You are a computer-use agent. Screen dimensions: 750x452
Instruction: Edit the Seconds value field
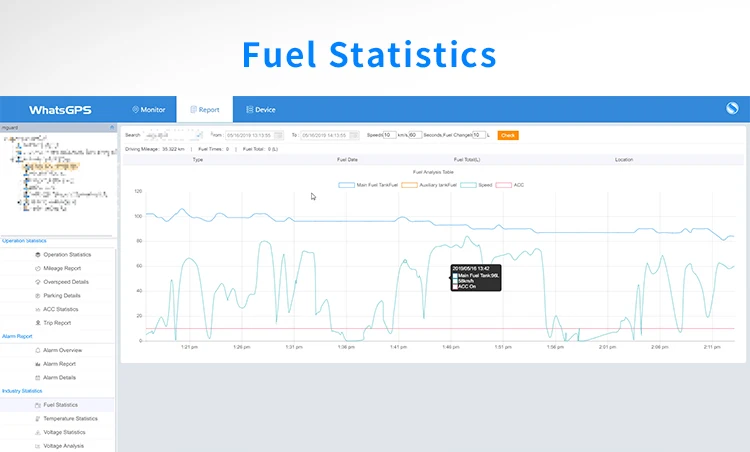(x=415, y=135)
